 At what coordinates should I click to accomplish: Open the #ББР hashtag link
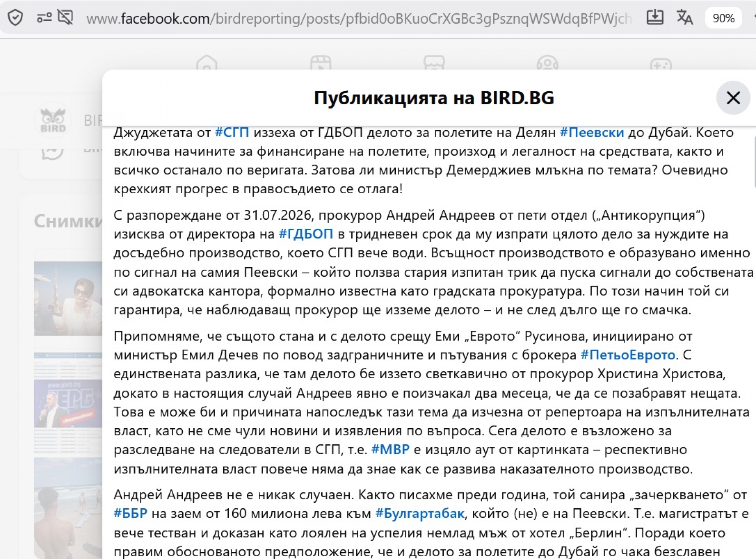[x=130, y=514]
